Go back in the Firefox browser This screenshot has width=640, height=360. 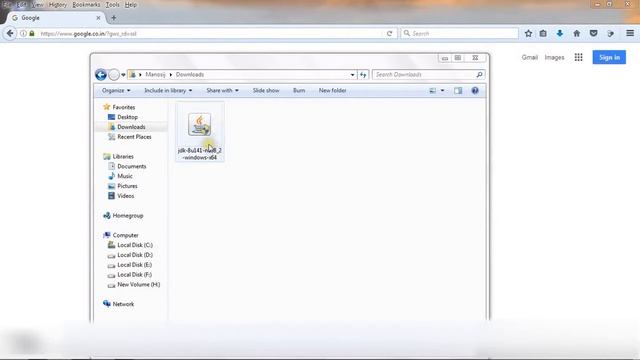pyautogui.click(x=10, y=33)
